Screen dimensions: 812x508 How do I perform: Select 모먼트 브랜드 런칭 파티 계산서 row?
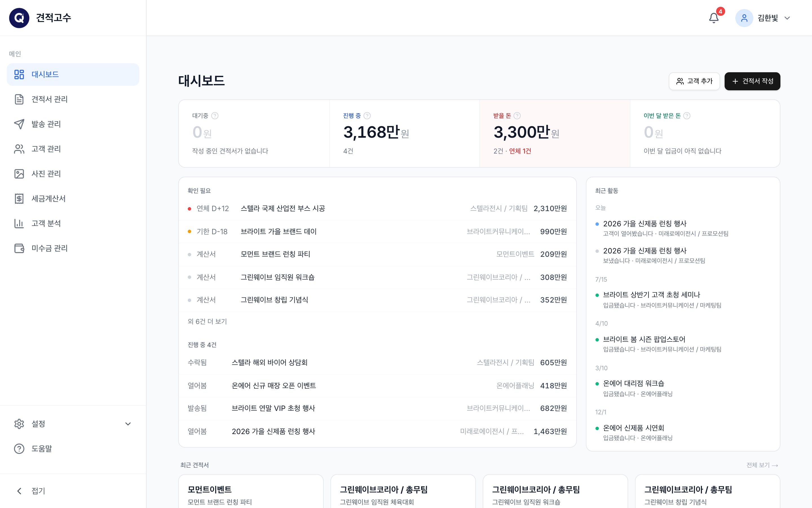click(x=377, y=254)
